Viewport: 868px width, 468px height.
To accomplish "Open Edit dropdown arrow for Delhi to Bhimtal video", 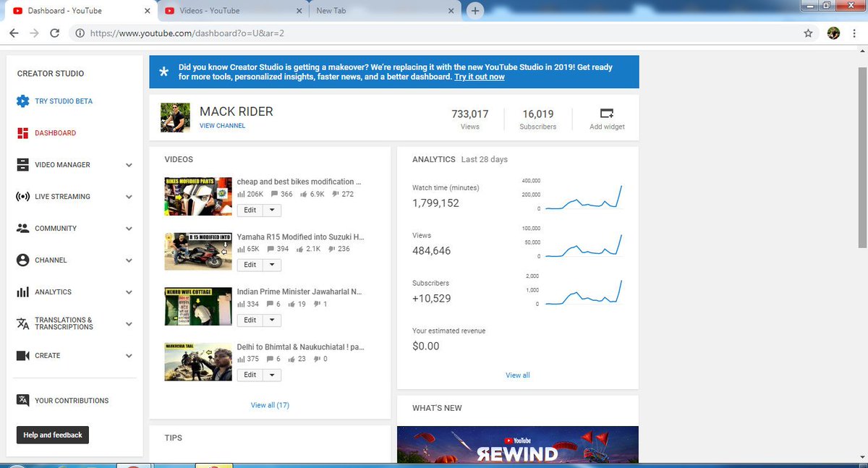I will point(272,375).
